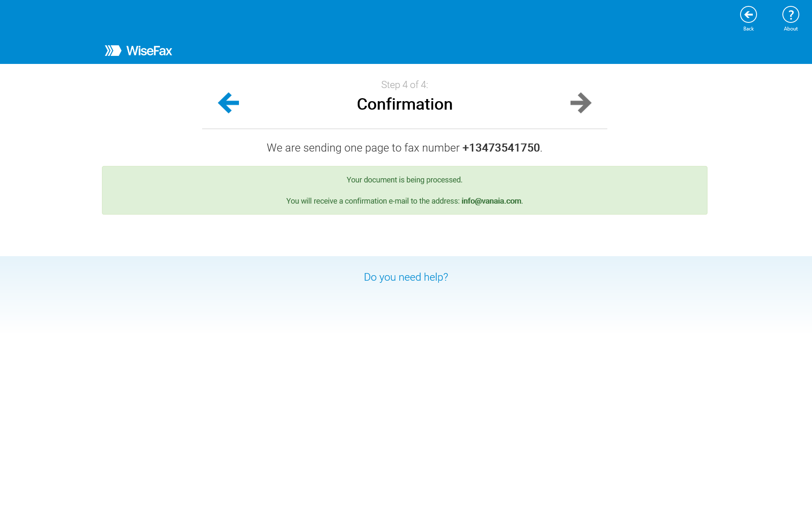
Task: Click the "Step 4 of 4" label
Action: tap(404, 85)
